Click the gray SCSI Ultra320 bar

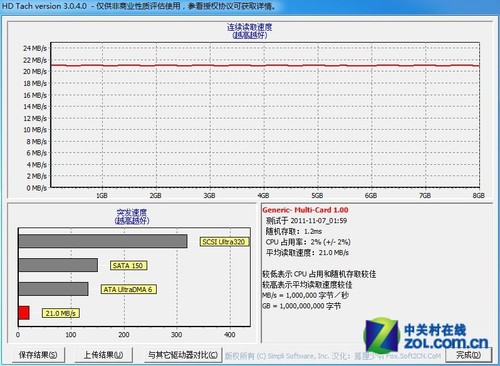(103, 241)
